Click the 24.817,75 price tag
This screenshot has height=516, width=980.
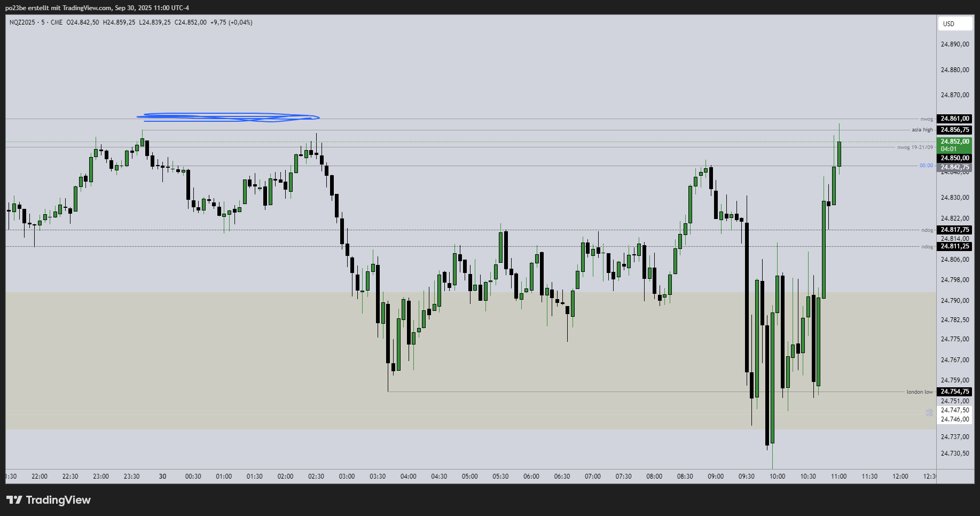[x=954, y=230]
